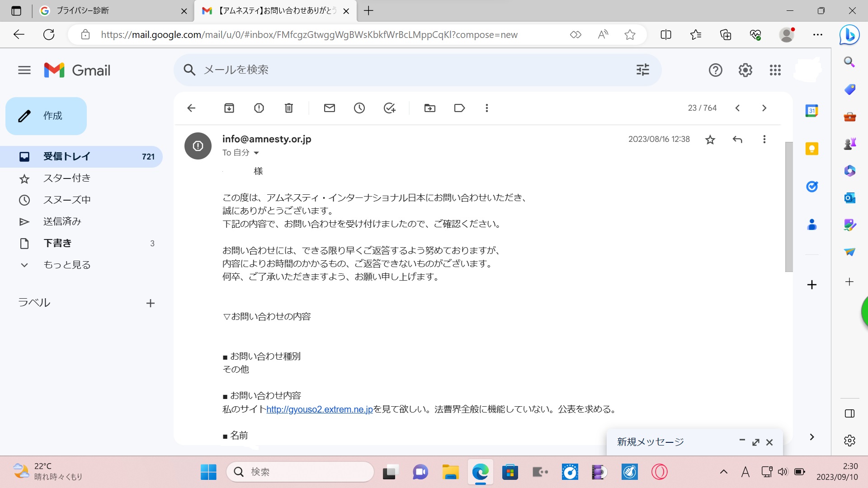
Task: Open advanced search options
Action: tap(642, 70)
